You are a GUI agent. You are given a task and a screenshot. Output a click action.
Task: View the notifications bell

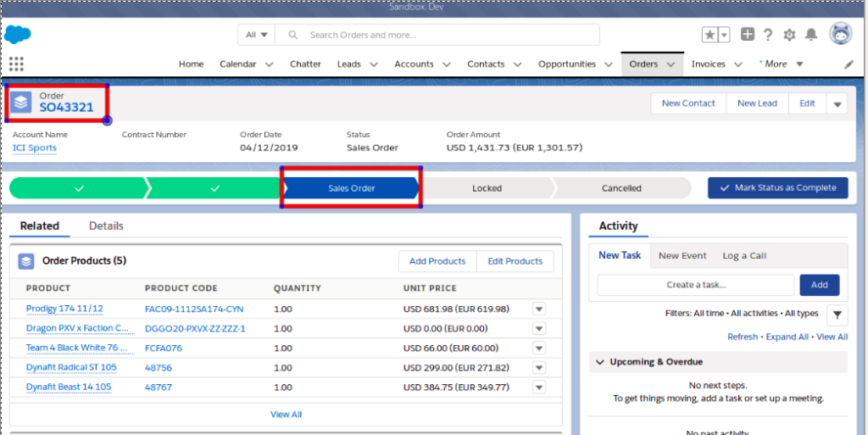[811, 35]
